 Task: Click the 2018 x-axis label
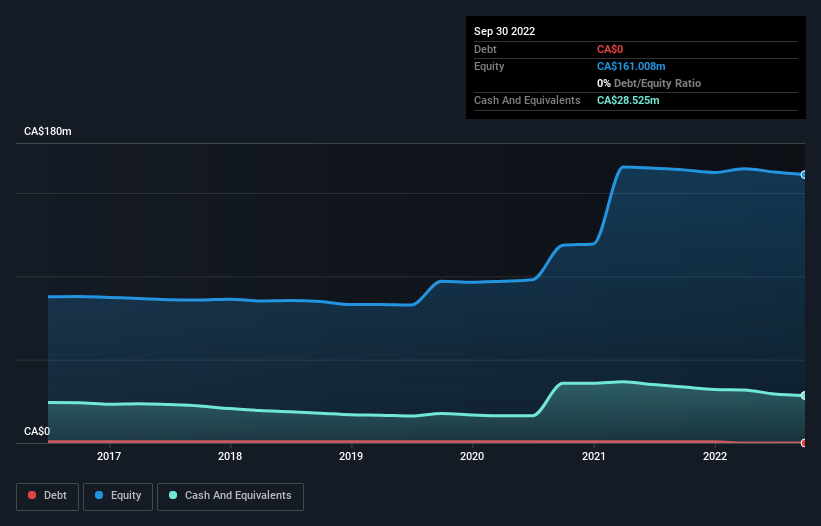pos(230,456)
